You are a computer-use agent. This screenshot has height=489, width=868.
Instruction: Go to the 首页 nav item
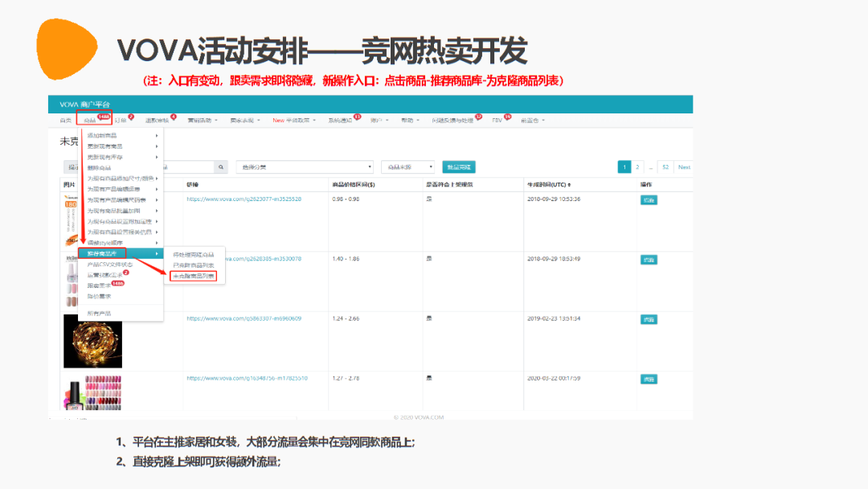(x=66, y=120)
